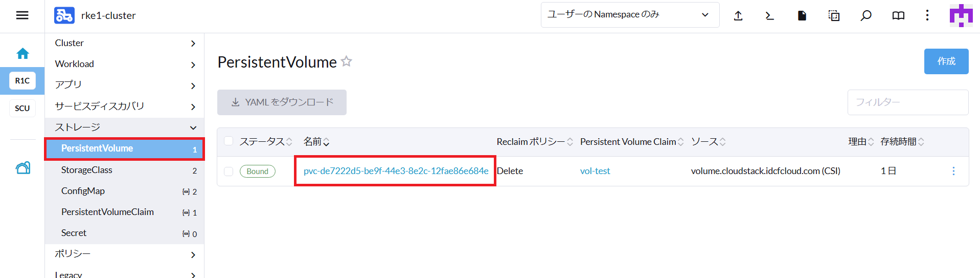Open the hamburger navigation menu

click(x=22, y=15)
